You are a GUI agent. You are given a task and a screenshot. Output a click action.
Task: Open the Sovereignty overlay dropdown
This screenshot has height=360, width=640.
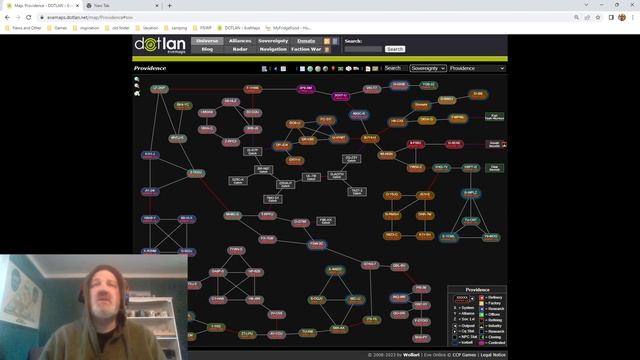pos(428,69)
